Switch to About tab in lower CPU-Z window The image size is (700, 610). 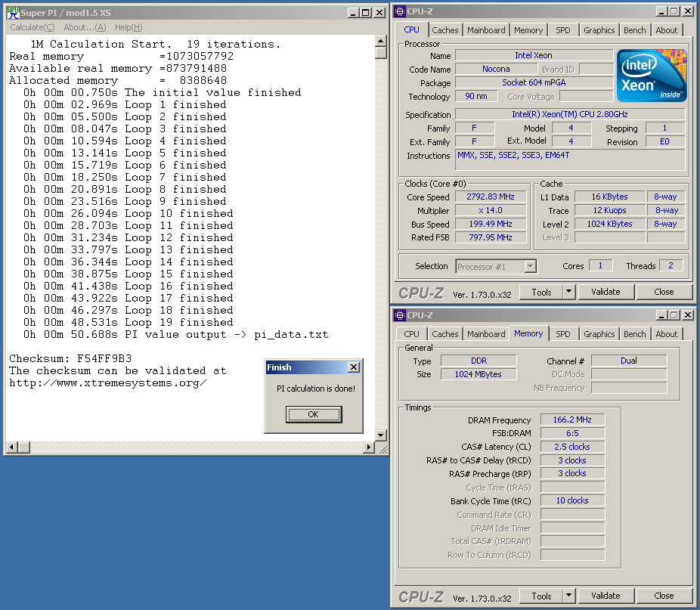coord(667,334)
